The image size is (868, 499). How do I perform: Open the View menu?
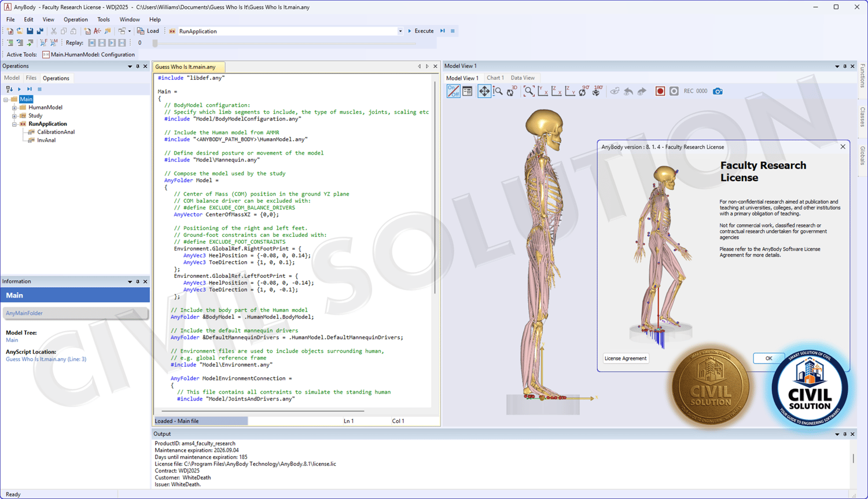pos(48,20)
